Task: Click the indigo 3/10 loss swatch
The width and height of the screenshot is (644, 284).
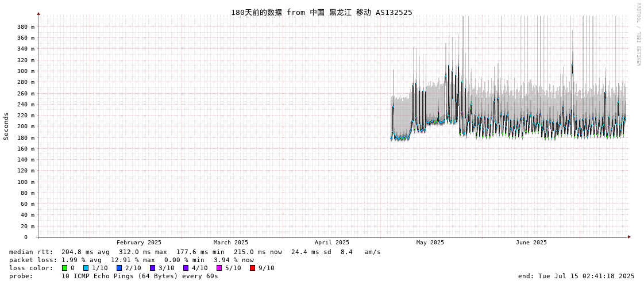Action: coord(152,268)
